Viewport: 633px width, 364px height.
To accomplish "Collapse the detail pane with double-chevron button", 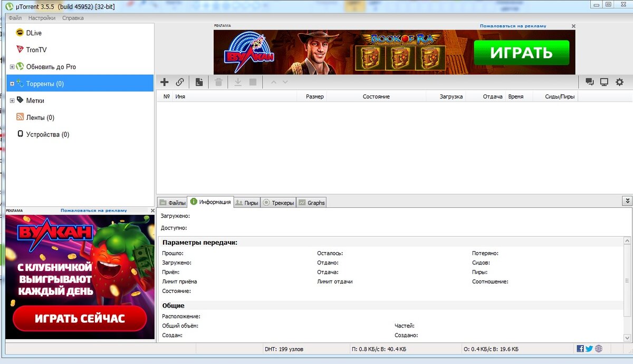I will (x=627, y=201).
